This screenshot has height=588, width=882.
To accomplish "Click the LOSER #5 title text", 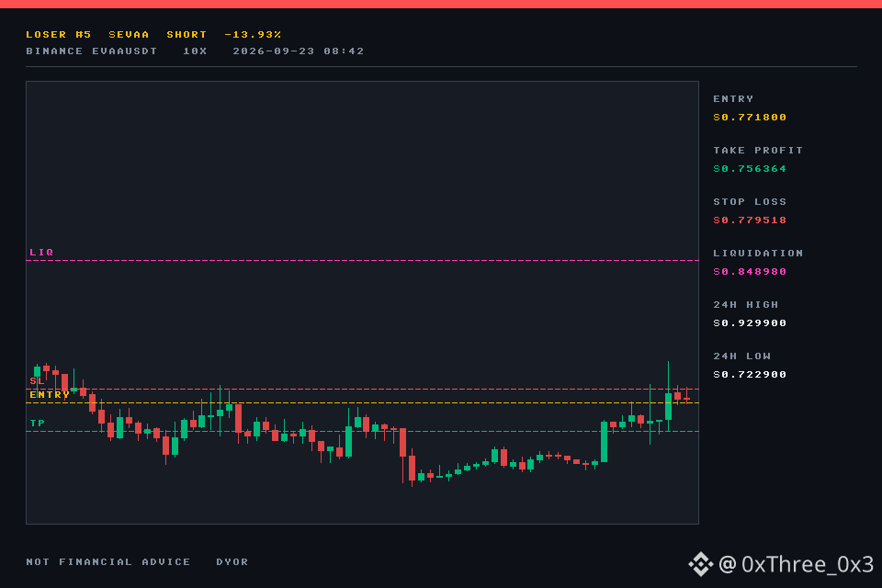I will (59, 34).
